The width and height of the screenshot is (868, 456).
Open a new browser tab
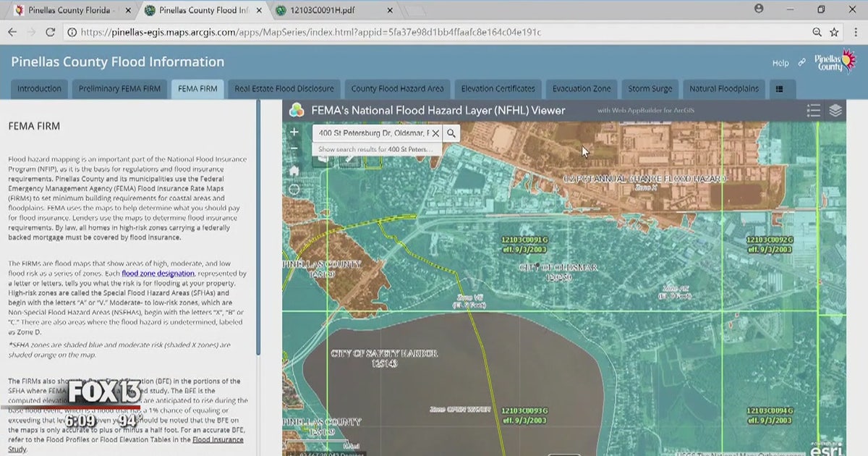(x=414, y=11)
